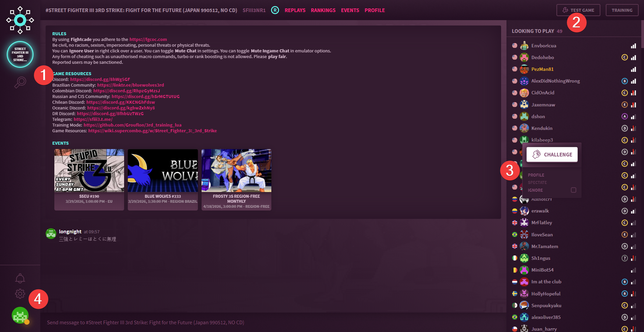Click your green user avatar icon
644x332 pixels.
pos(20,315)
